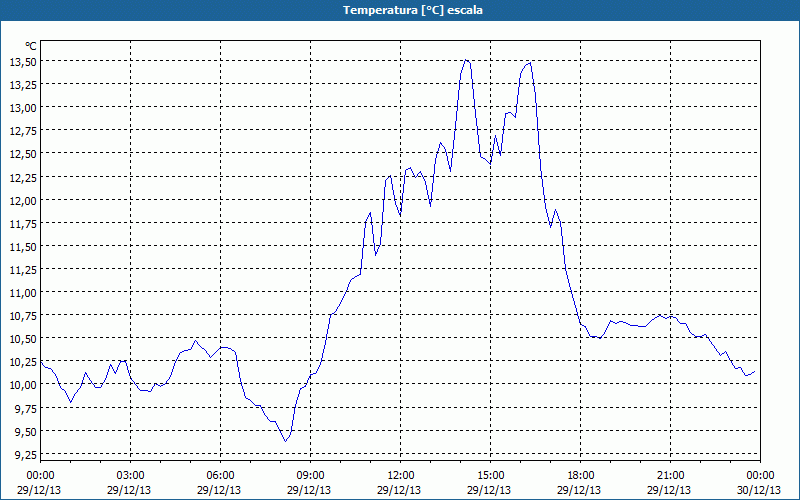Click the 29/12/13 date under 03:00

pyautogui.click(x=129, y=490)
